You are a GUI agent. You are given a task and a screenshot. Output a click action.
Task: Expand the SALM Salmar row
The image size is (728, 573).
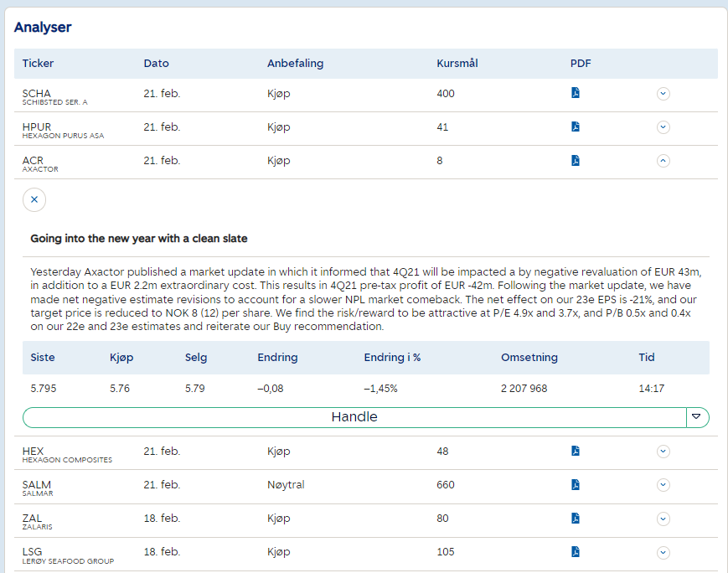pyautogui.click(x=663, y=485)
